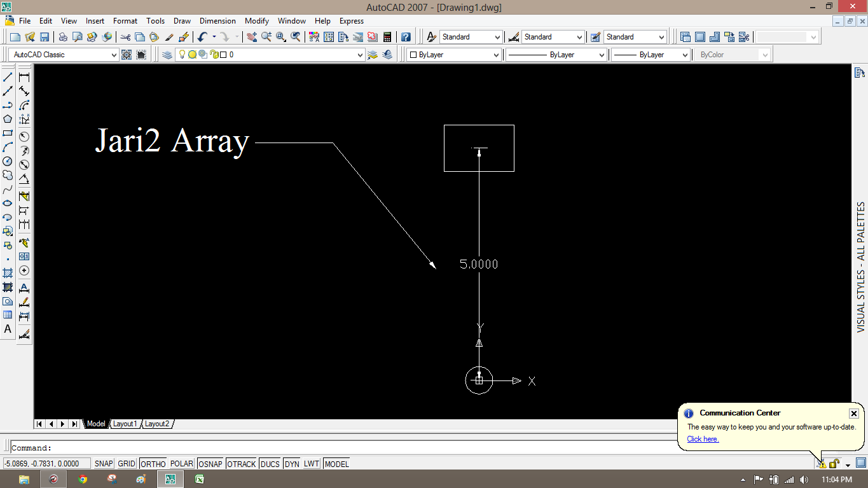Screen dimensions: 868x488
Task: Close the Communication Center balloon
Action: 854,414
